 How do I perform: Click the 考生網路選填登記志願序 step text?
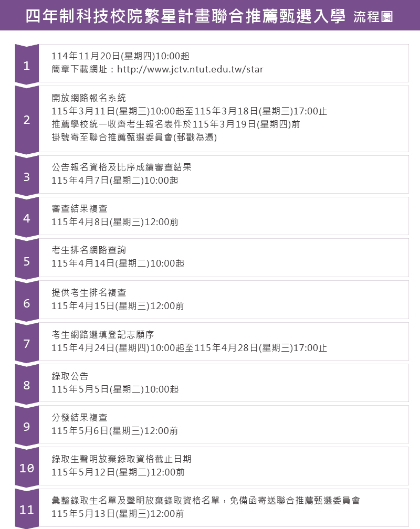(103, 334)
